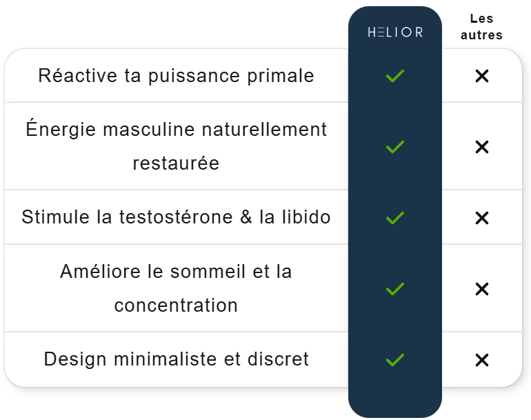Click the black X for sommeil et concentration

(x=482, y=289)
